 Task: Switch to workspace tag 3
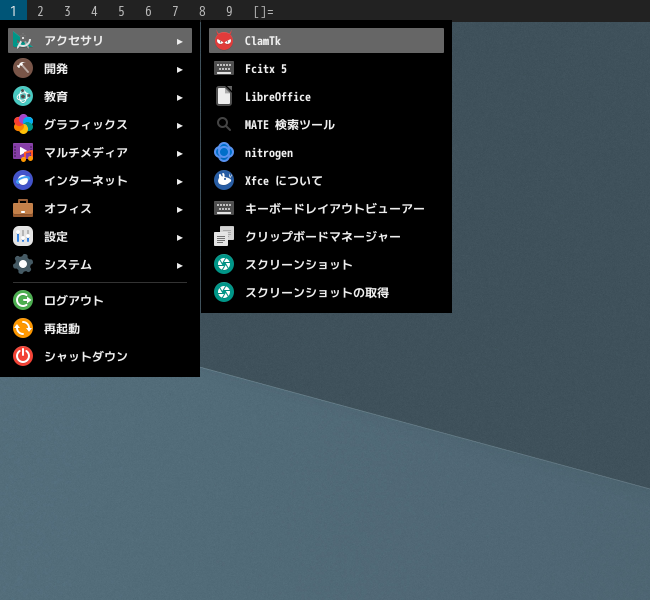point(67,11)
